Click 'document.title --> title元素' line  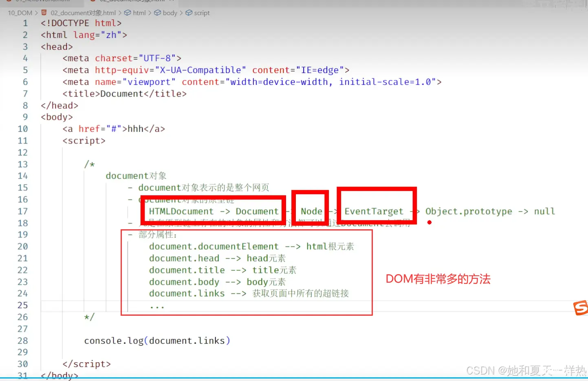[x=222, y=270]
